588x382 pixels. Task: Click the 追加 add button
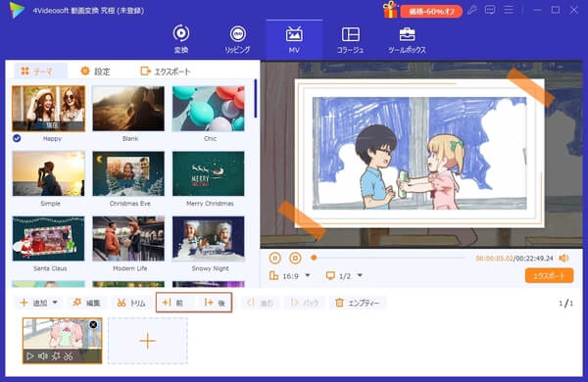pos(33,303)
